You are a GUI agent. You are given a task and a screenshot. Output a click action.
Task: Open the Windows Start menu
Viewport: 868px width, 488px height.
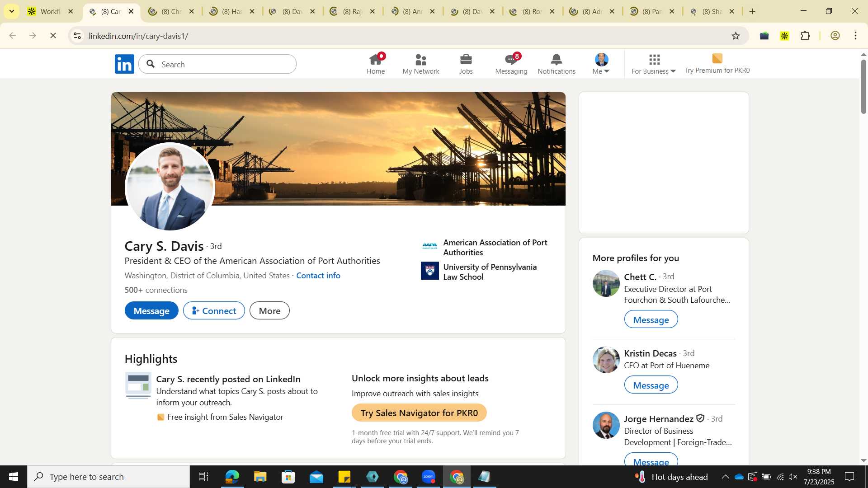pyautogui.click(x=13, y=477)
